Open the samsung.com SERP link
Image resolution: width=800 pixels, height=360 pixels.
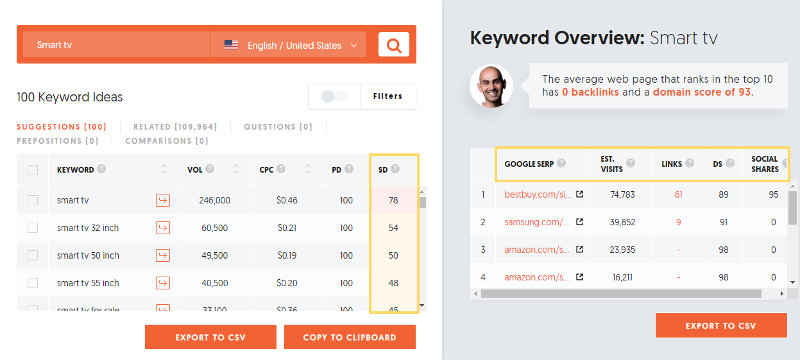pyautogui.click(x=537, y=222)
